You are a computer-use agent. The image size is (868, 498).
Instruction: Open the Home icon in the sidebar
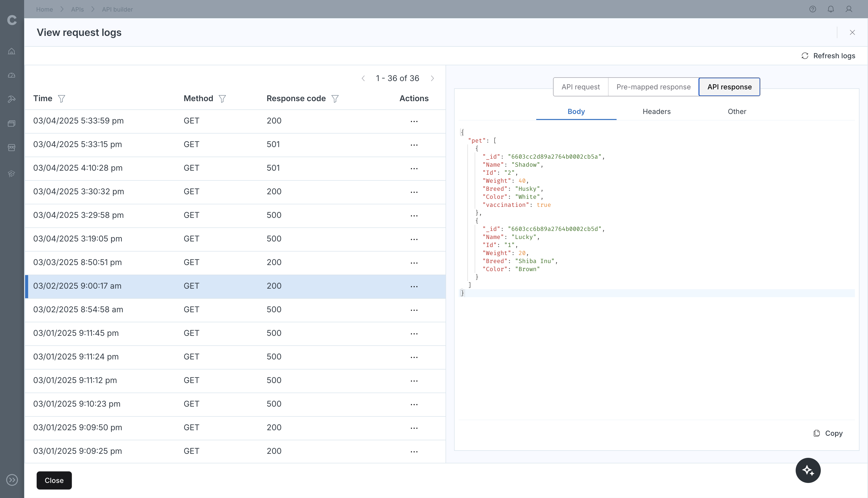coord(12,51)
